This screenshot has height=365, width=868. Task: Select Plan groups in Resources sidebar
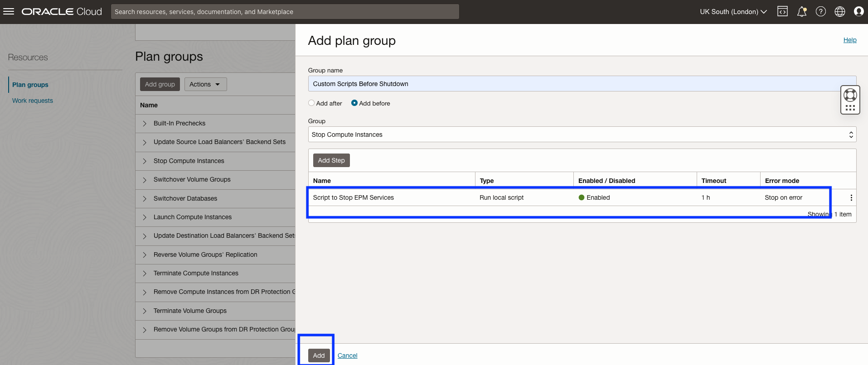pyautogui.click(x=30, y=85)
